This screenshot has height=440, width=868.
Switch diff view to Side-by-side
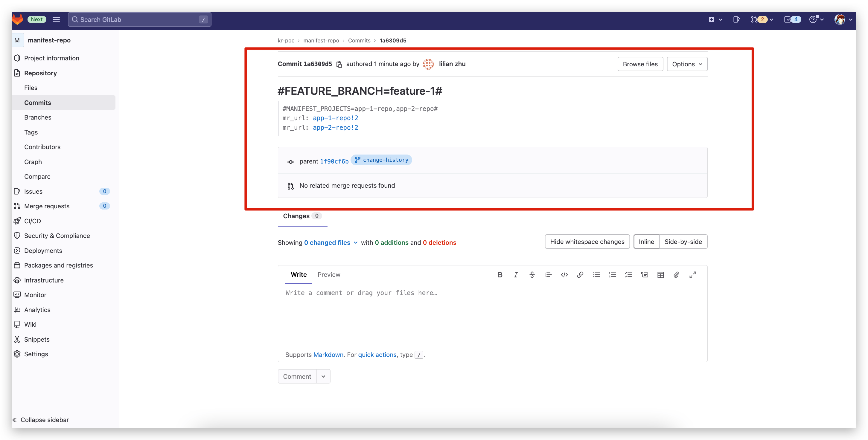pyautogui.click(x=683, y=242)
